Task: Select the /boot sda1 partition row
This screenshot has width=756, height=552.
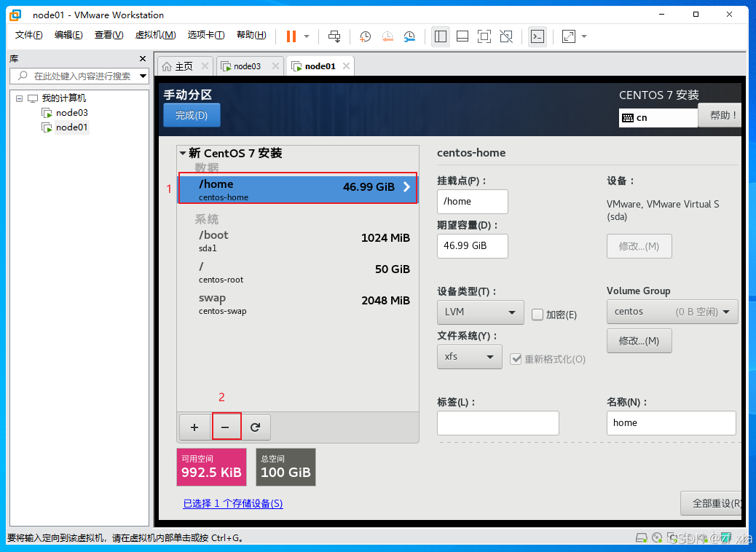Action: [298, 240]
